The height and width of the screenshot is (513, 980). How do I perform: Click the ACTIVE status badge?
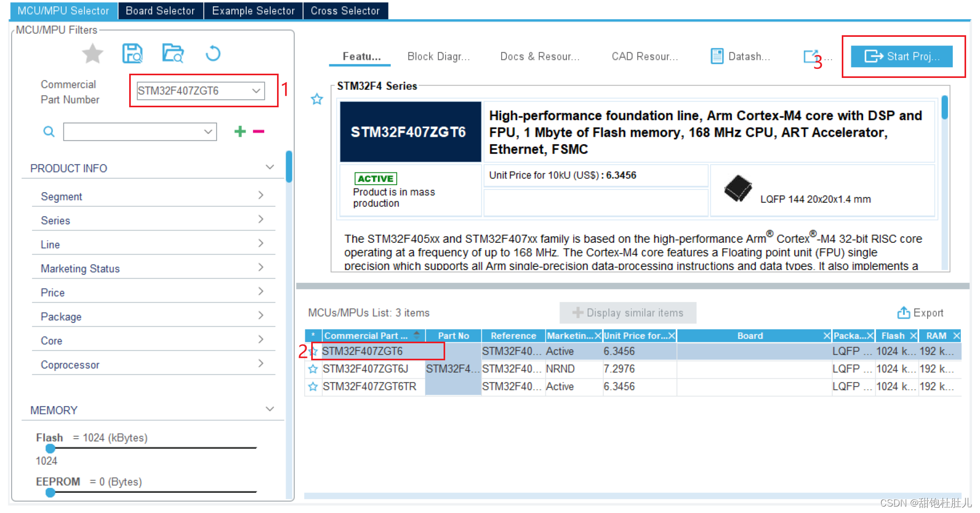tap(376, 179)
